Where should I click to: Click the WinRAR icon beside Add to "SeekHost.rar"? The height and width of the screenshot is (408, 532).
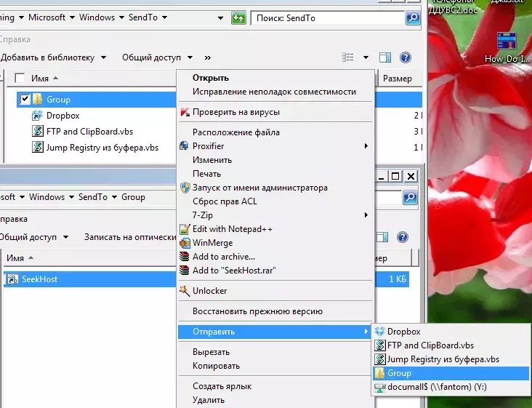[184, 271]
